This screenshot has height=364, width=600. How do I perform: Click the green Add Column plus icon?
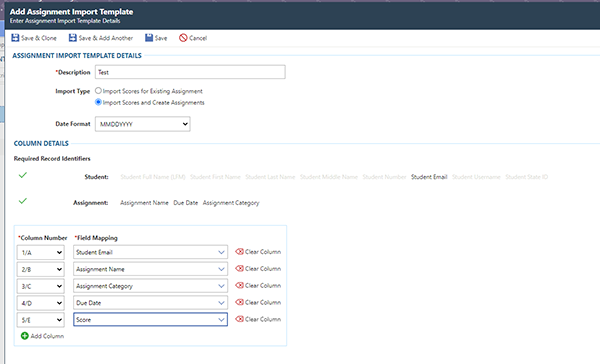click(x=24, y=336)
